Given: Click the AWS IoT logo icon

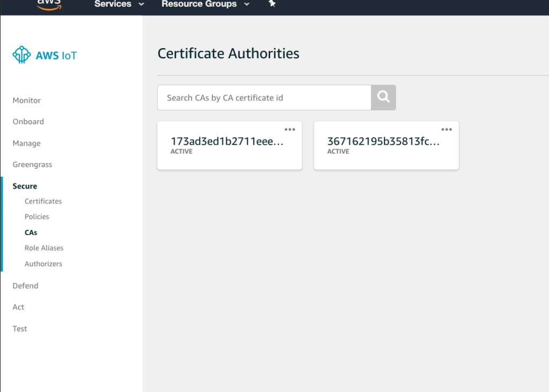Looking at the screenshot, I should coord(21,54).
